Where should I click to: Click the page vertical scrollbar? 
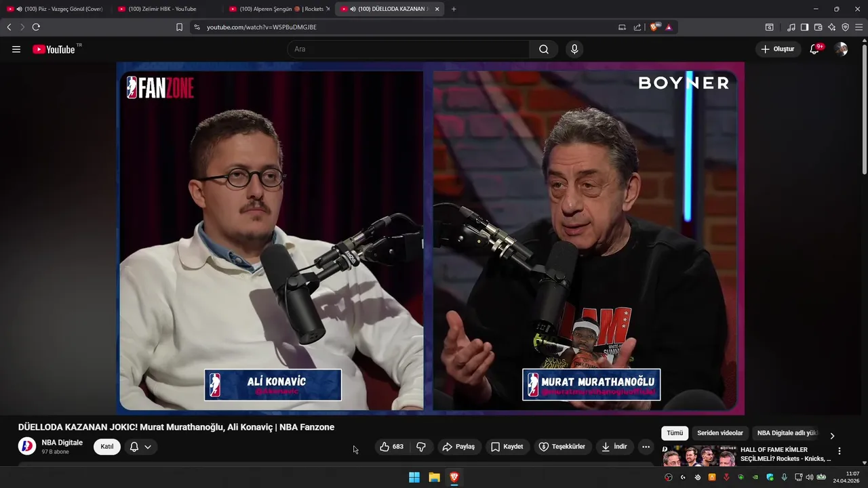[865, 108]
